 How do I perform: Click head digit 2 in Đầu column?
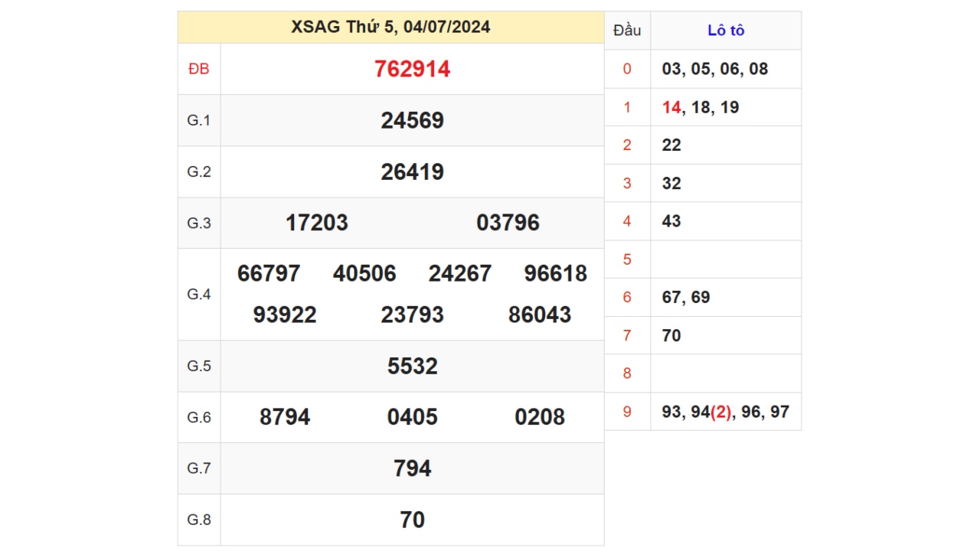pos(627,145)
